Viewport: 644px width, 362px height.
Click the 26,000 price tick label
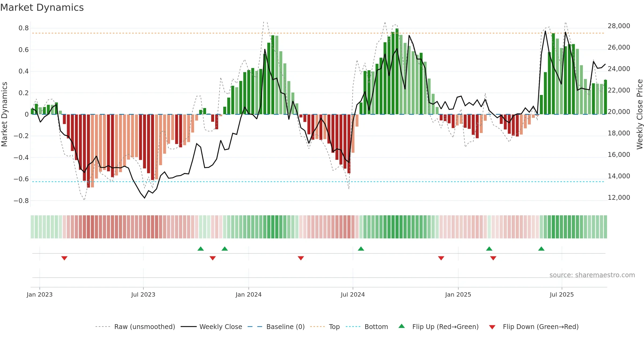[x=619, y=47]
